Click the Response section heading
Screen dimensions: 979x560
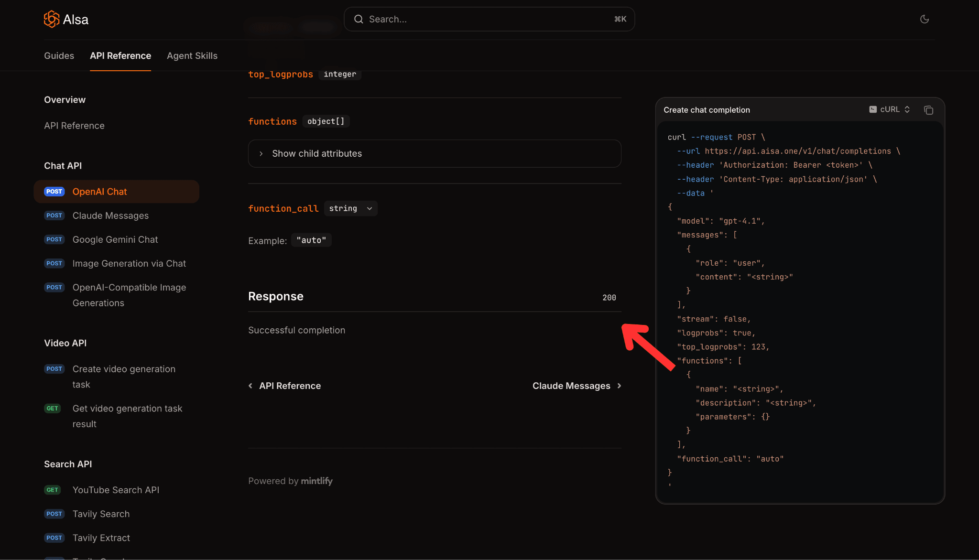[x=276, y=296]
